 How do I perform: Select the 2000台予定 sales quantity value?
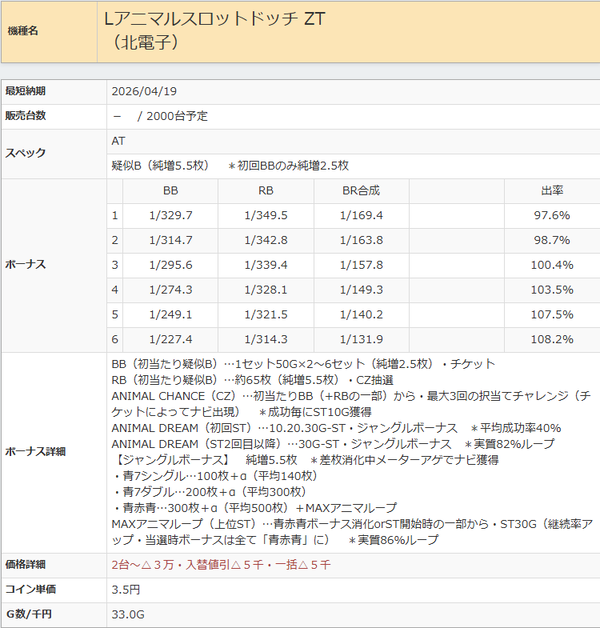[x=177, y=116]
